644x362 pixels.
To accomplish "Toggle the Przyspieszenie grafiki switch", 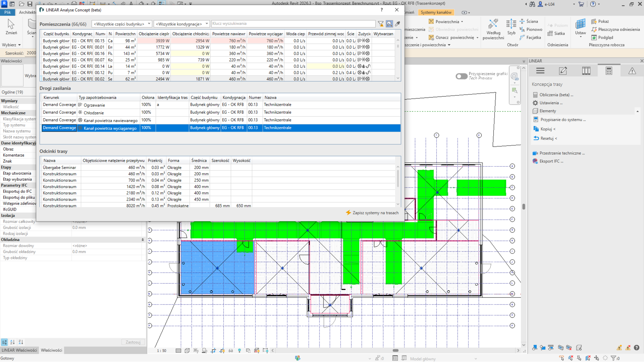I will (x=461, y=76).
